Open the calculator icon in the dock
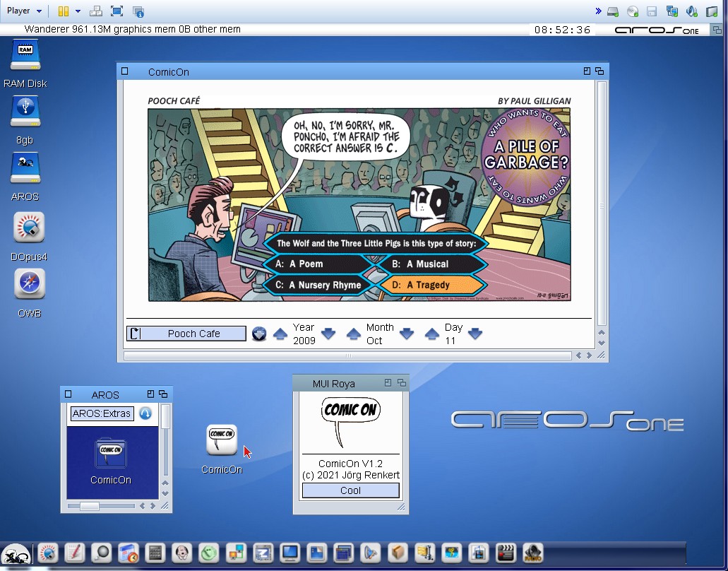 pos(155,553)
